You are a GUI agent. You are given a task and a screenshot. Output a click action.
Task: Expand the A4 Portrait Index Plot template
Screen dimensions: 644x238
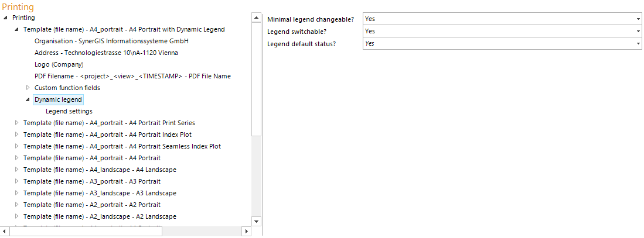(16, 134)
